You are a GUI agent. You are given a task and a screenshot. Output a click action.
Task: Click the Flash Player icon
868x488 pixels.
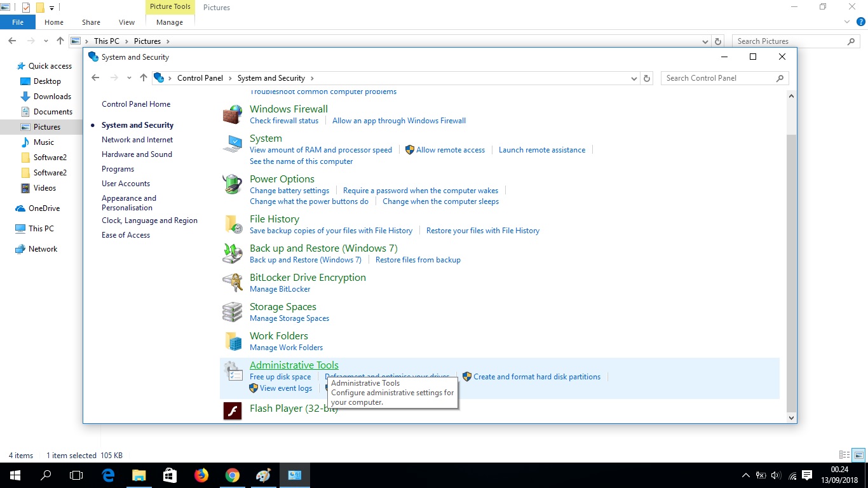[233, 410]
